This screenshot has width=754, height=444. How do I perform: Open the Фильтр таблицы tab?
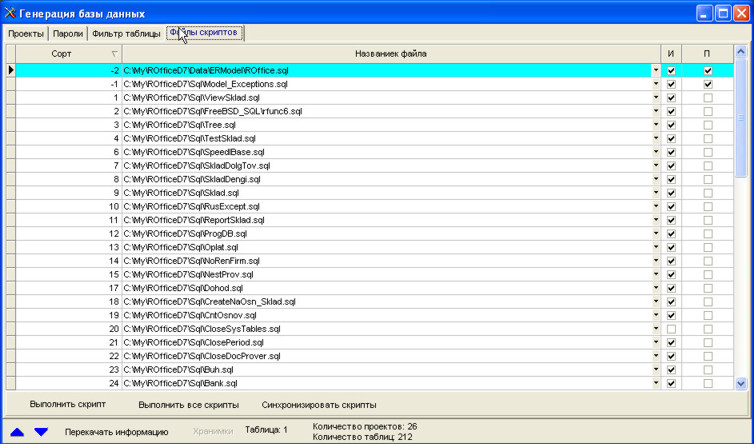click(126, 33)
